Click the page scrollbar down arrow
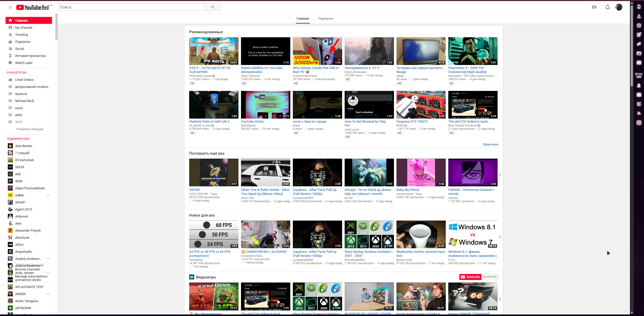 (631, 312)
